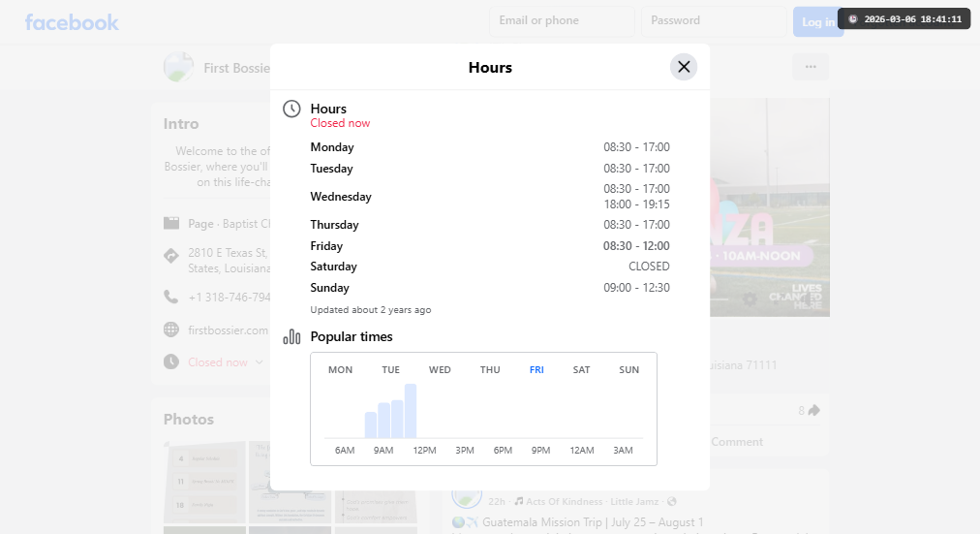Open the firstbossier.com website link
Viewport: 980px width, 534px height.
point(229,330)
